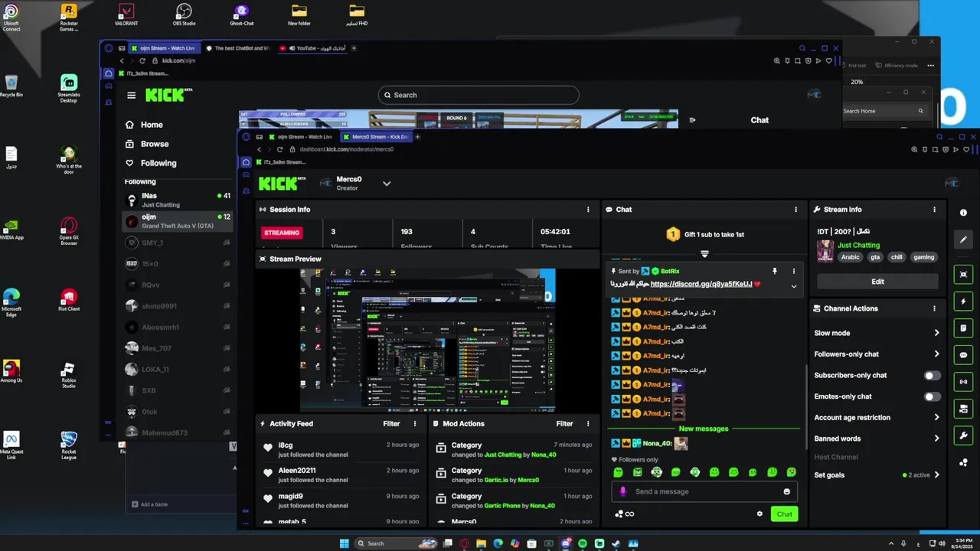
Task: Select the Arabic tag in Stream info
Action: tap(851, 257)
